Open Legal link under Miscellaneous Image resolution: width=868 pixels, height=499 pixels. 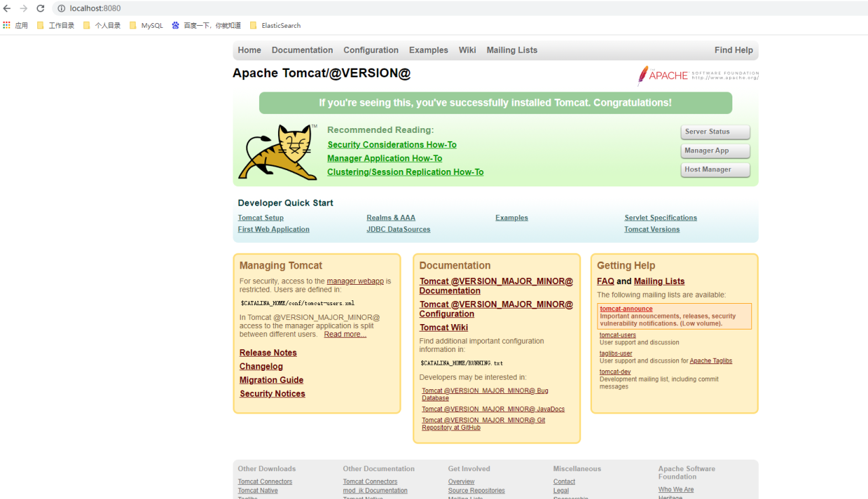pos(561,490)
